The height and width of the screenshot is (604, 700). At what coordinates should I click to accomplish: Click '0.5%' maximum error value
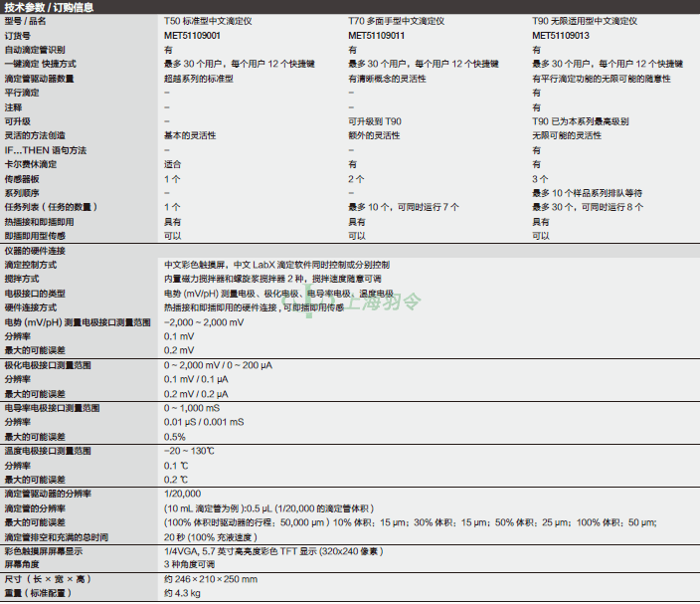175,437
